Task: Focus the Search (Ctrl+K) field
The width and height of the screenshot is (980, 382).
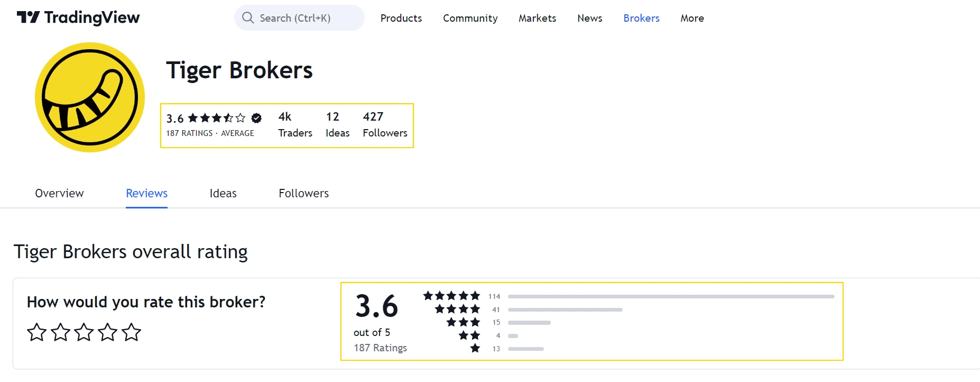Action: tap(299, 18)
